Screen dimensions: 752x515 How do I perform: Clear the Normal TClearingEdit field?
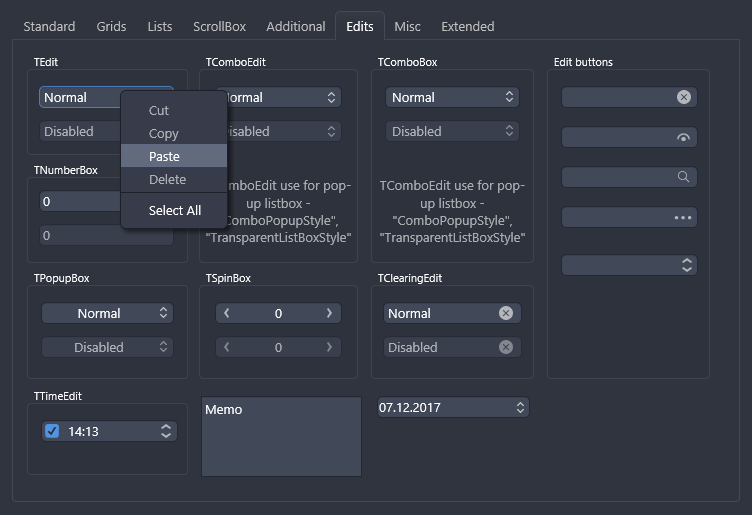tap(505, 313)
